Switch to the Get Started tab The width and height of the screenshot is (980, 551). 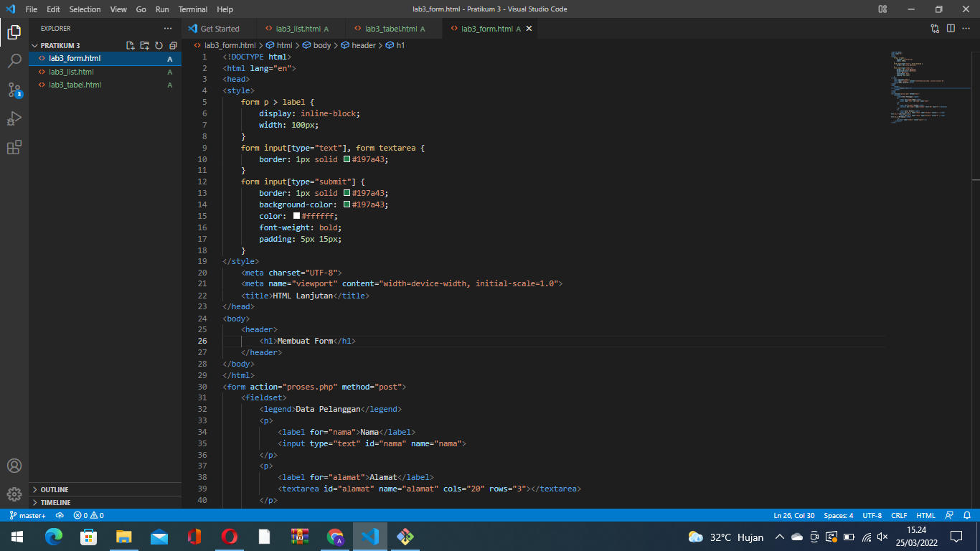pos(220,29)
